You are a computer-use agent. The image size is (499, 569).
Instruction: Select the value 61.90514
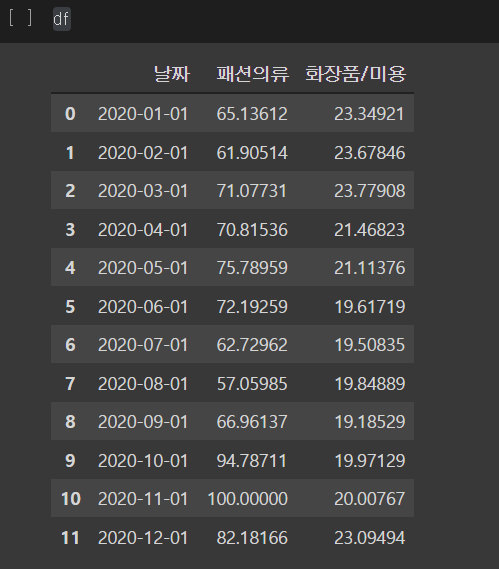point(252,153)
